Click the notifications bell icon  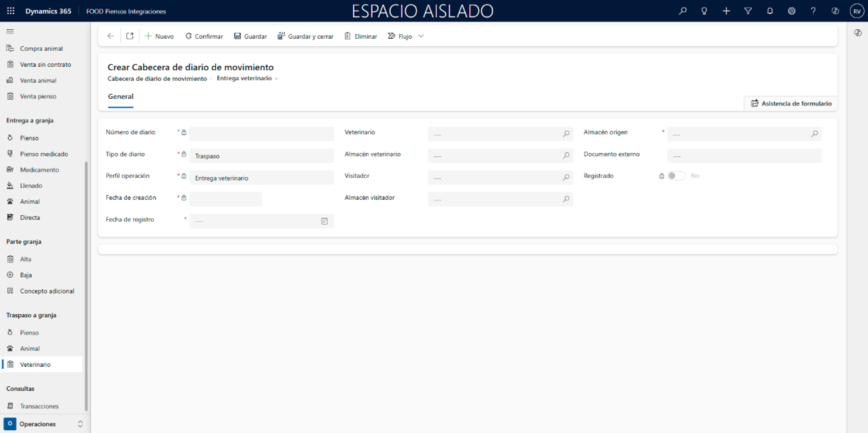coord(770,11)
